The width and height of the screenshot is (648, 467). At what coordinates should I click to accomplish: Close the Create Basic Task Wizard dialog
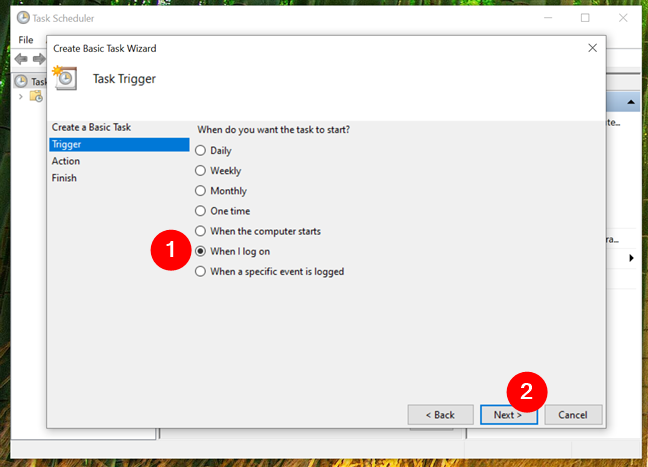coord(593,48)
